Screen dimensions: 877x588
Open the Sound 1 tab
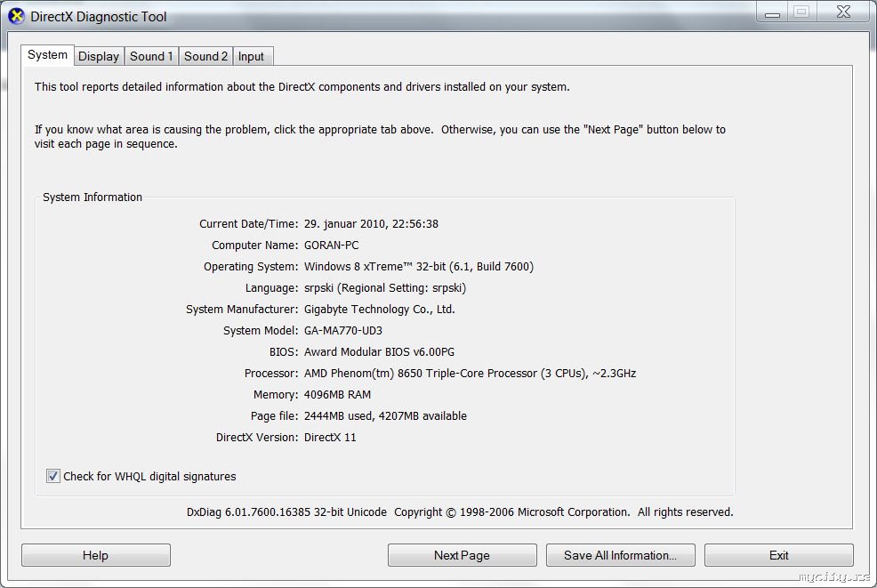(151, 57)
